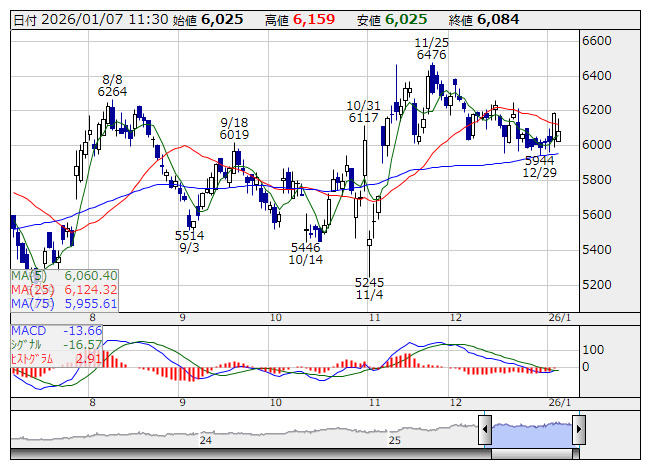
Task: Click the 終値 6,084 value in header
Action: click(x=497, y=19)
